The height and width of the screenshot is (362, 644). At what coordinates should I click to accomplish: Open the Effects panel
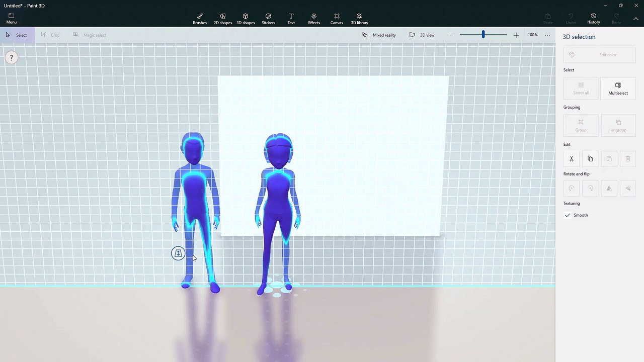click(x=314, y=19)
